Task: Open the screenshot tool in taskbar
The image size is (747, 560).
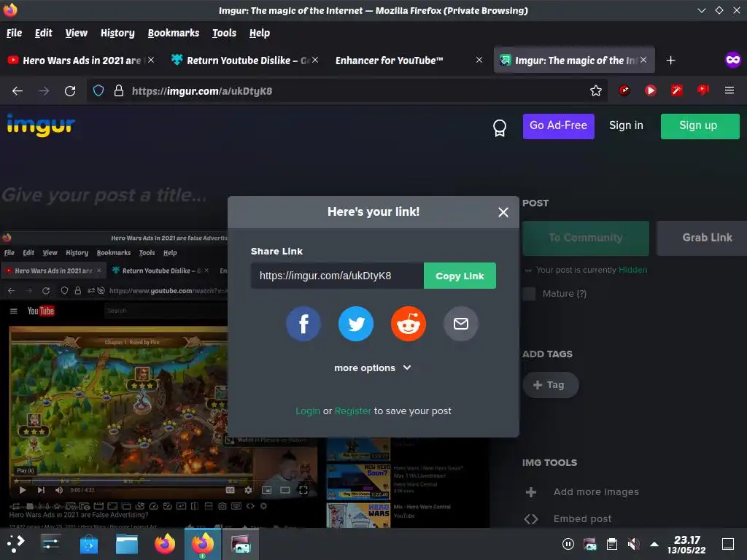Action: click(x=241, y=544)
